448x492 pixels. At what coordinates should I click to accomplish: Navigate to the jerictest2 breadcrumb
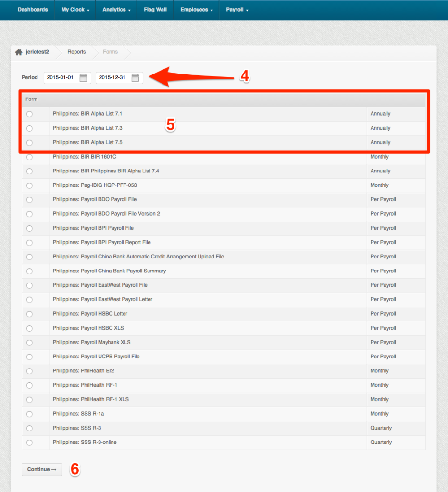37,52
